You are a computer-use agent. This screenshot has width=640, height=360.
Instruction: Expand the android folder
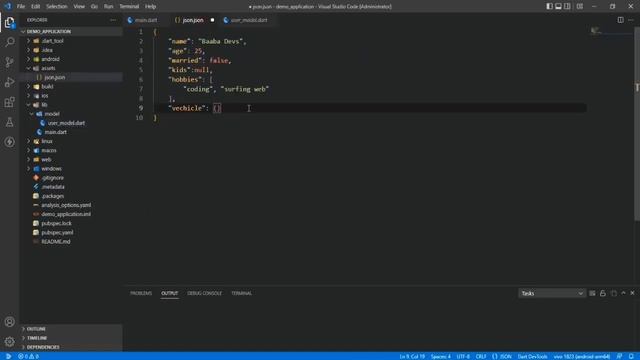tap(71, 59)
